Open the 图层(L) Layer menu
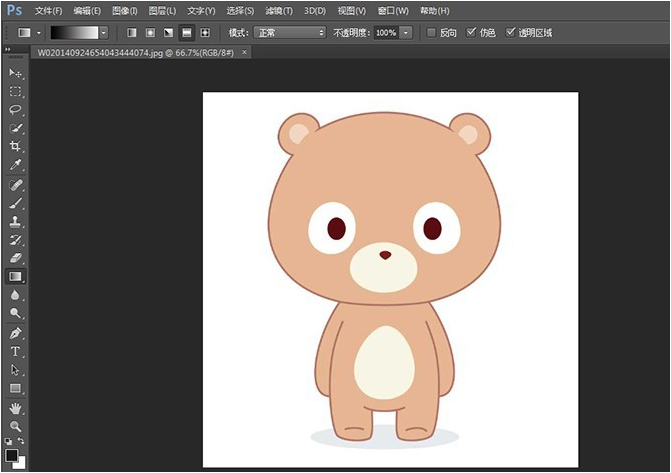 (162, 10)
